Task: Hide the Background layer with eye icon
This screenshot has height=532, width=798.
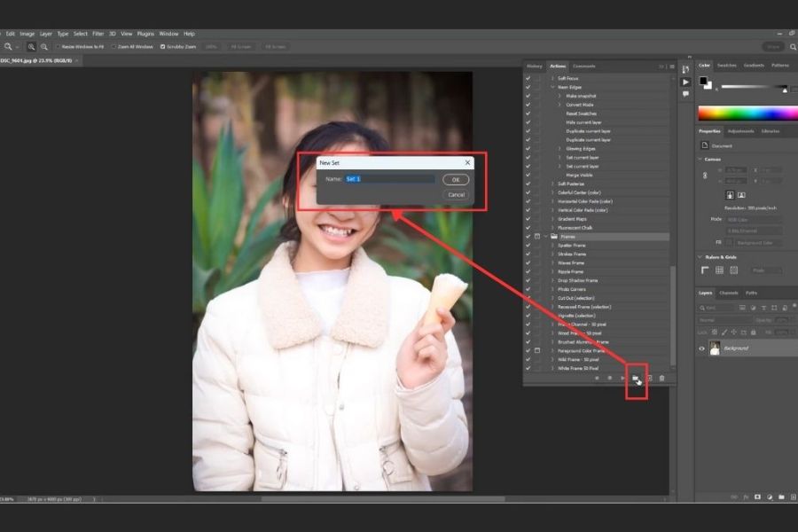Action: (x=701, y=348)
